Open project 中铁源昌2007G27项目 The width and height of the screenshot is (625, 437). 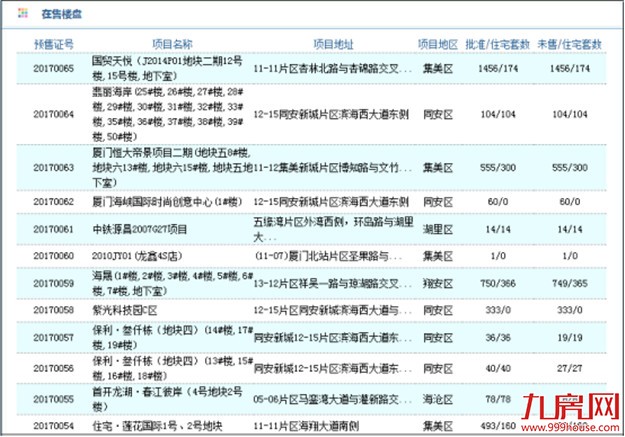(x=140, y=229)
